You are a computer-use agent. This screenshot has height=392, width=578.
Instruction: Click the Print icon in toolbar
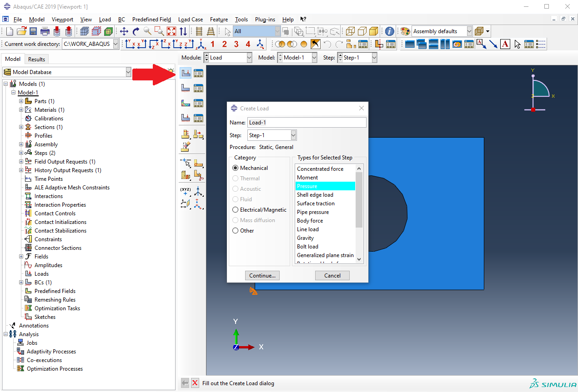pos(45,31)
